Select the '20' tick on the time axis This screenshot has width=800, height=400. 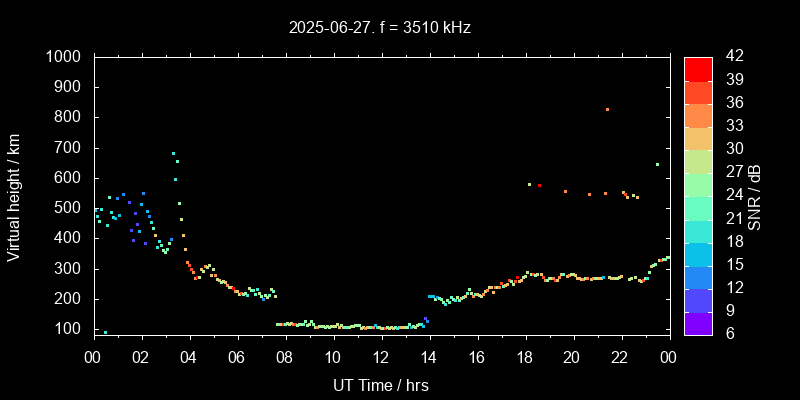click(573, 357)
